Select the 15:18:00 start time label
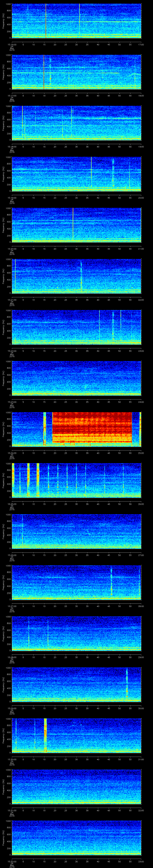Screen dimensions: 153x868 (x=12, y=147)
